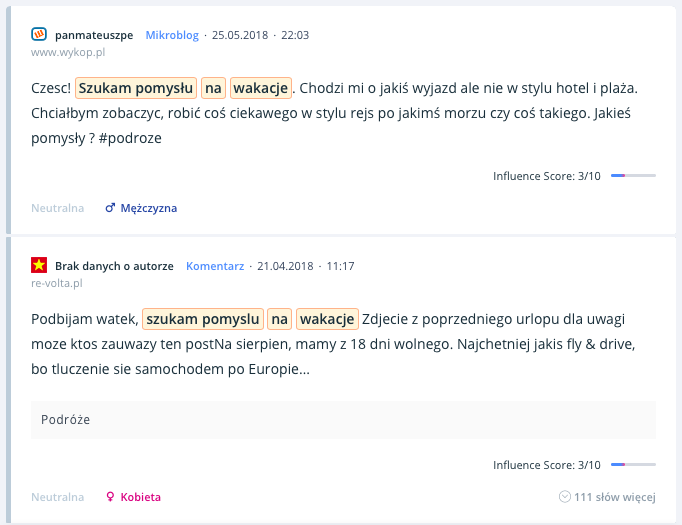Expand post with 111 słów więcej
This screenshot has width=682, height=525.
[614, 497]
